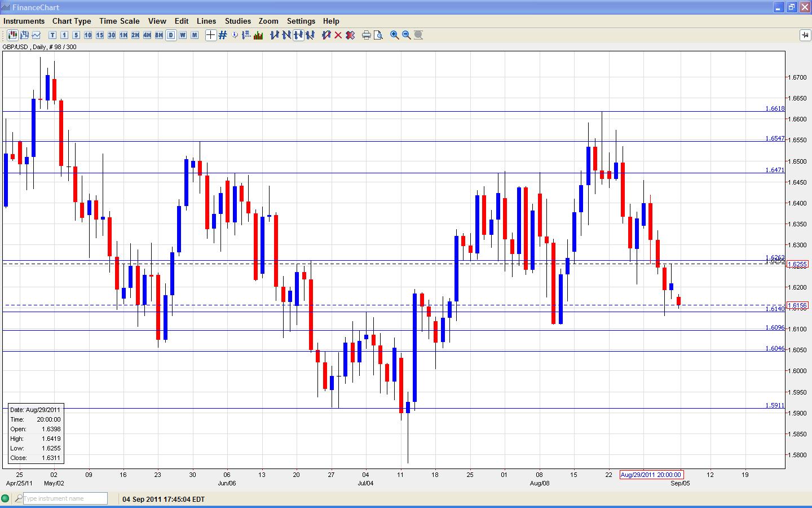Print the chart using printer icon
The height and width of the screenshot is (508, 812).
point(367,35)
